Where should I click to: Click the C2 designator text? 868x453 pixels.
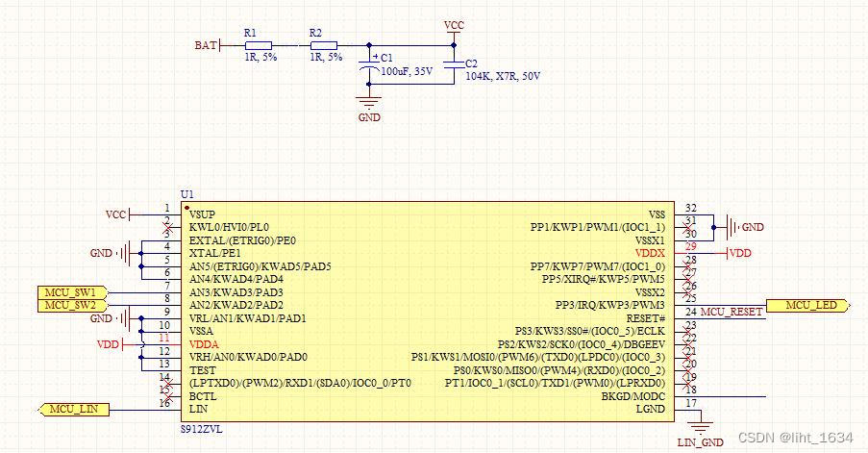[472, 63]
